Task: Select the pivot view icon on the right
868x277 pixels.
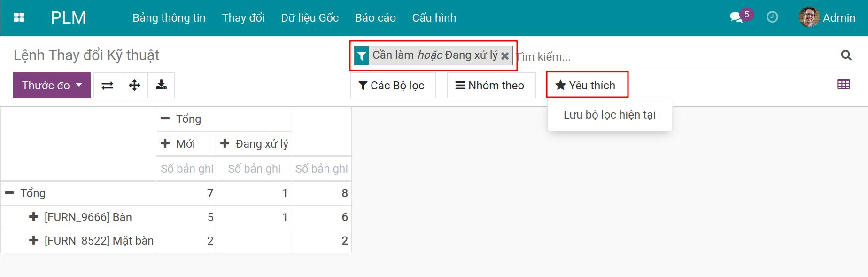Action: [x=844, y=84]
